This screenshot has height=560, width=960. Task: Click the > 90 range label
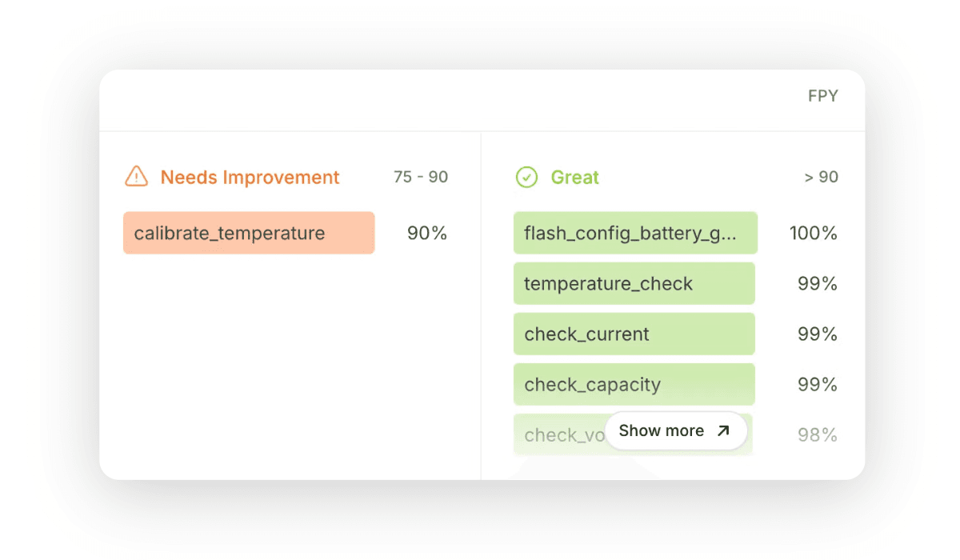(821, 177)
